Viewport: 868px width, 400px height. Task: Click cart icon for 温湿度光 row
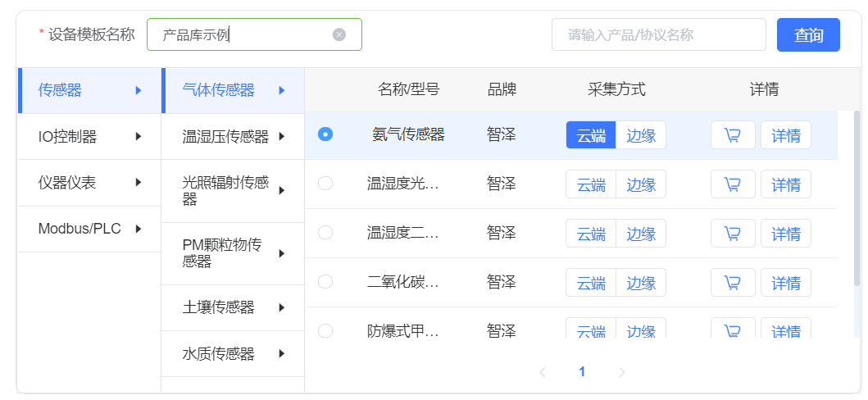(733, 184)
